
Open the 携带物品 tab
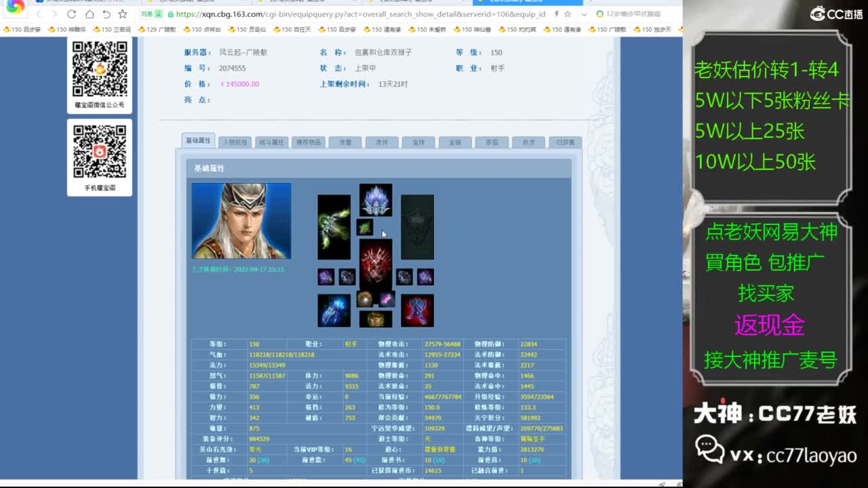coord(309,142)
